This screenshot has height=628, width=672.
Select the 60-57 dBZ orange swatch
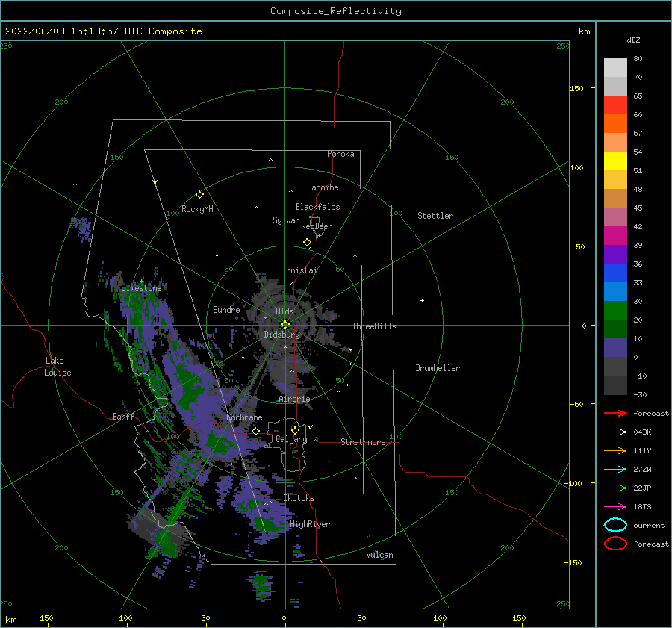[615, 123]
